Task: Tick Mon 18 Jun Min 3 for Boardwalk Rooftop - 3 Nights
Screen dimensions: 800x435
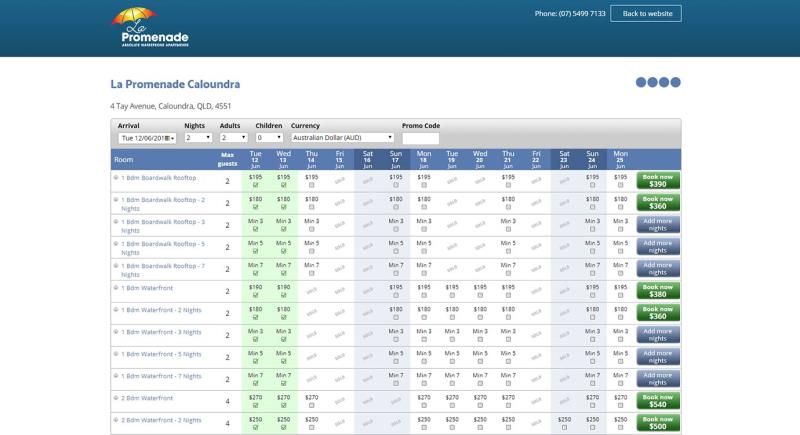Action: pos(423,229)
